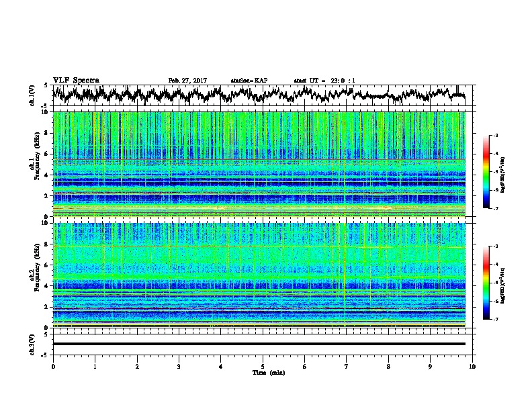532x411 pixels.
Task: Click the ch.1 spectrogram color scale bar
Action: pyautogui.click(x=486, y=172)
